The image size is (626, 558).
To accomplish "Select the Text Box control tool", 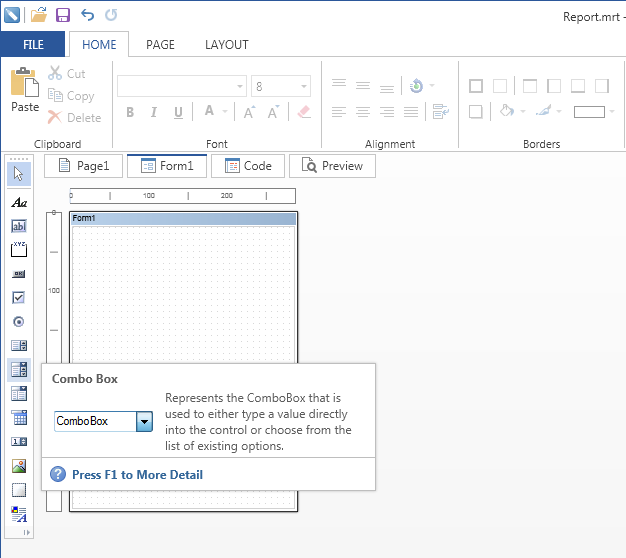I will pos(19,226).
